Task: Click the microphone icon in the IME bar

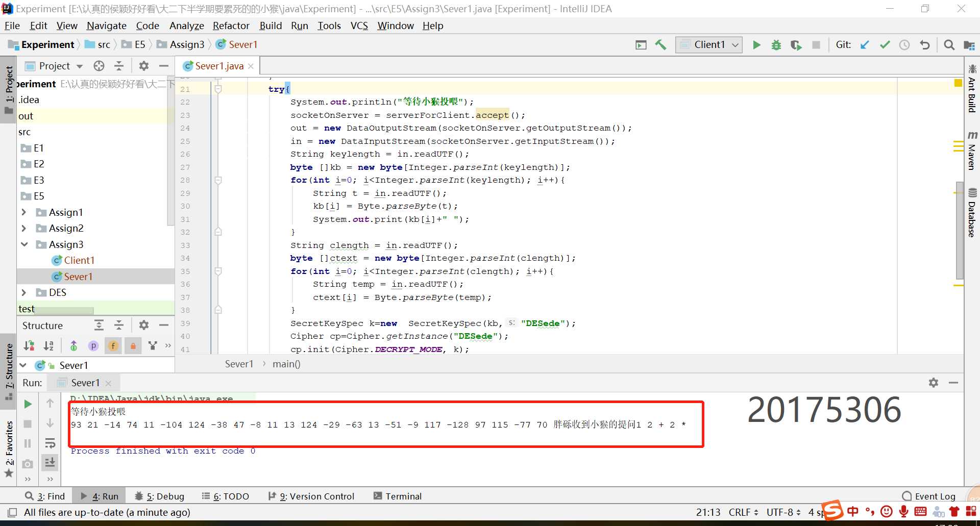Action: click(x=903, y=511)
